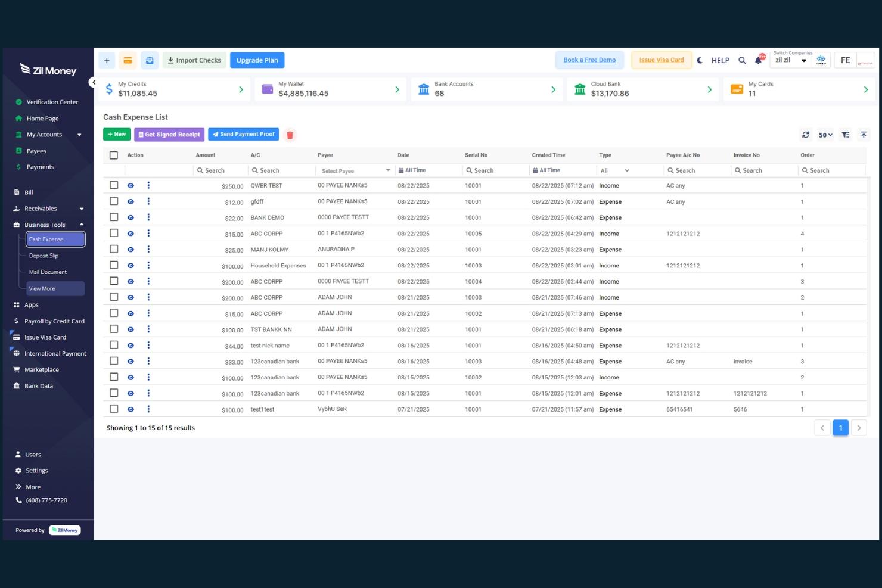The width and height of the screenshot is (882, 588).
Task: Open Deposit Slip in sidebar
Action: click(44, 256)
